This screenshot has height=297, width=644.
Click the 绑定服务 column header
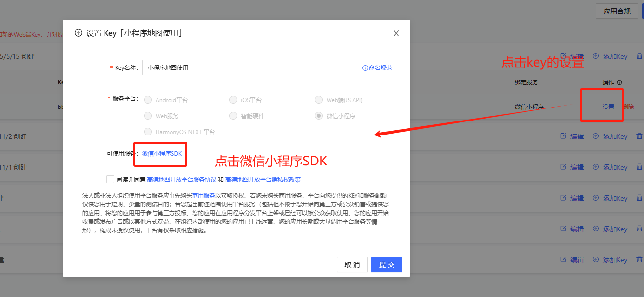pyautogui.click(x=526, y=82)
